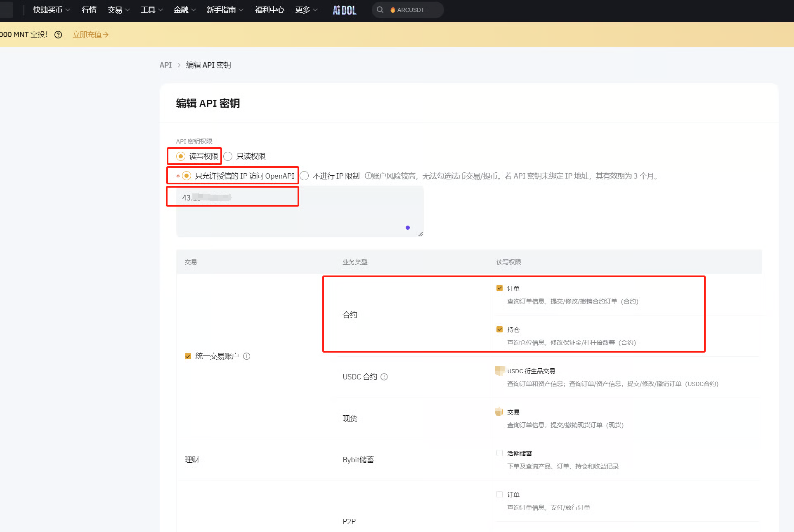Toggle the 持仓 contract checkbox
This screenshot has height=532, width=794.
pos(499,330)
